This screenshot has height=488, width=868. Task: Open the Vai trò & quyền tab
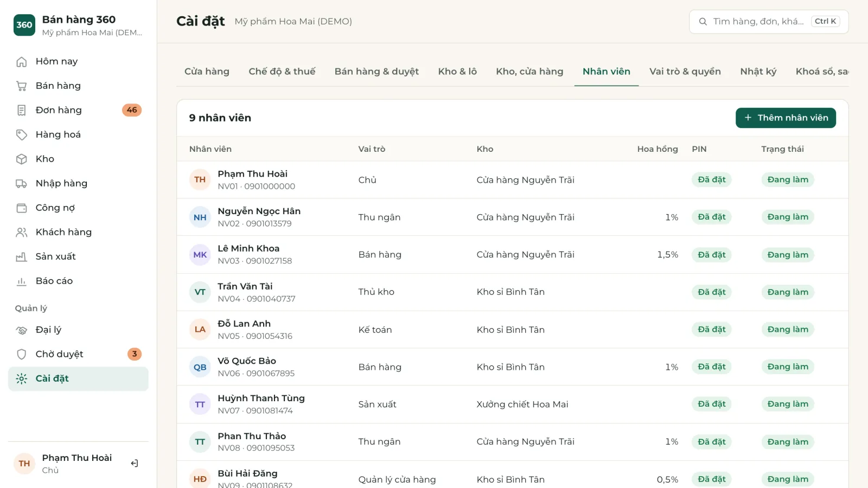coord(685,72)
